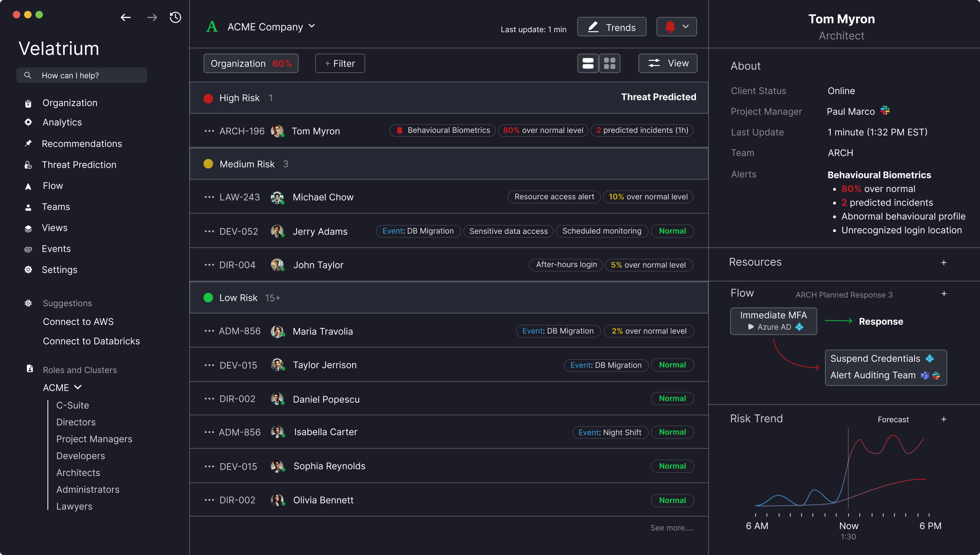Screen dimensions: 980x555
Task: Click the red High Risk status dot
Action: coord(208,98)
